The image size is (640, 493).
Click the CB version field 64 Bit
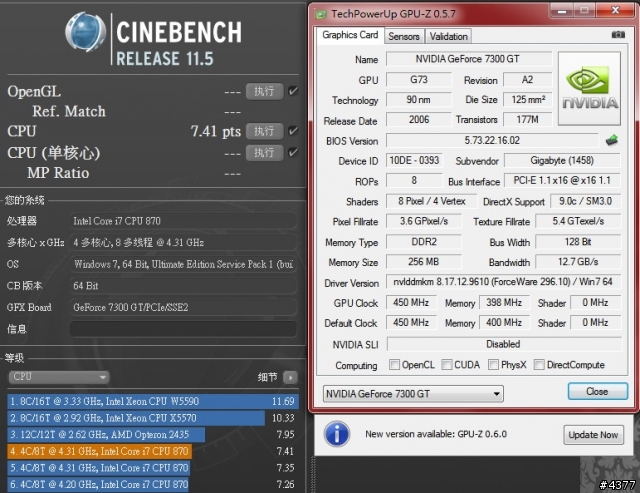tap(183, 286)
